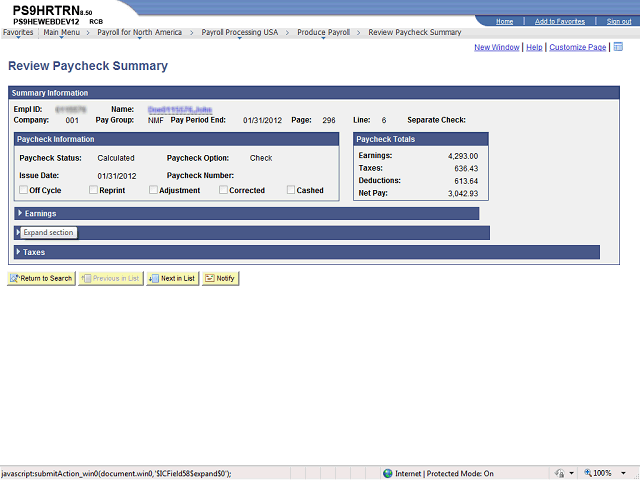The height and width of the screenshot is (480, 640).
Task: Go to the Home link
Action: point(504,22)
